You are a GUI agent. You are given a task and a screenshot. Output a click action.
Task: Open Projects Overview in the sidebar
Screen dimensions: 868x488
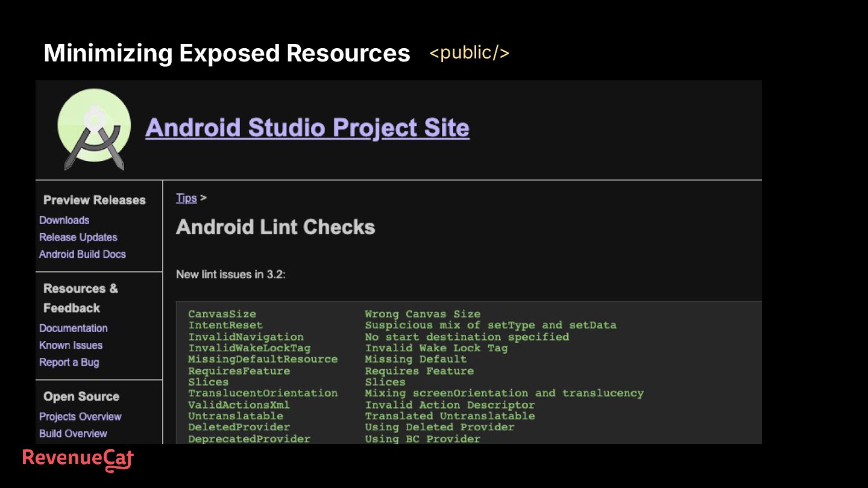pos(80,417)
